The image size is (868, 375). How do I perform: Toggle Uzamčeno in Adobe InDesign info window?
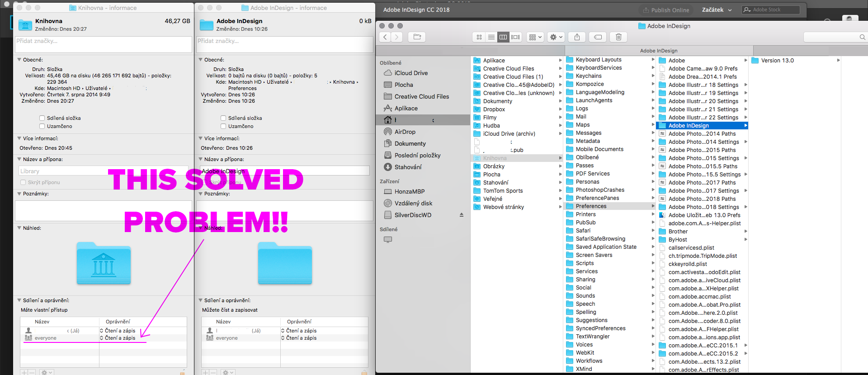click(x=223, y=126)
